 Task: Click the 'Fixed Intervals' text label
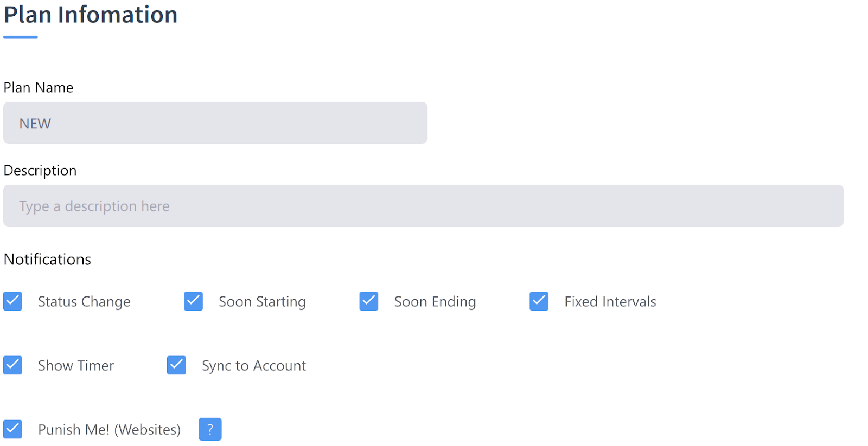610,301
